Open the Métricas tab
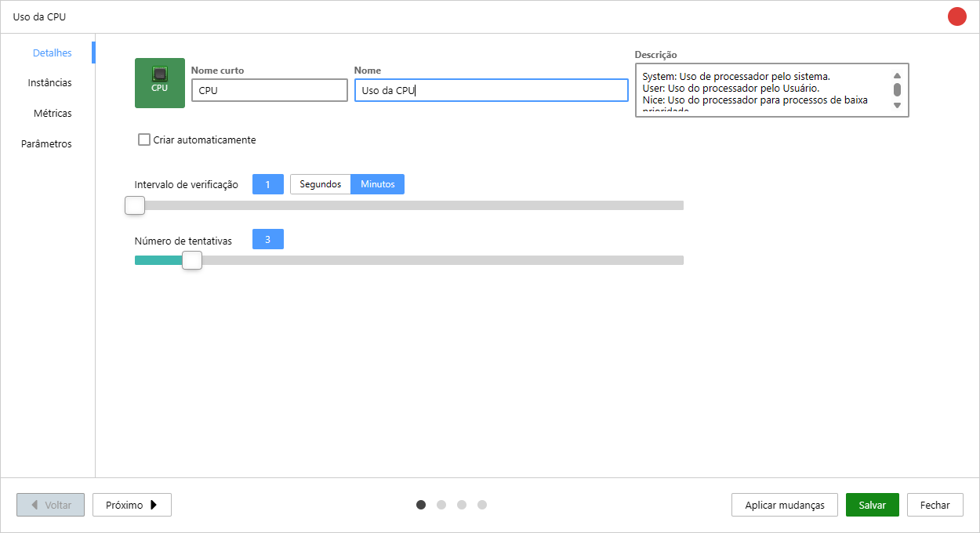 53,114
